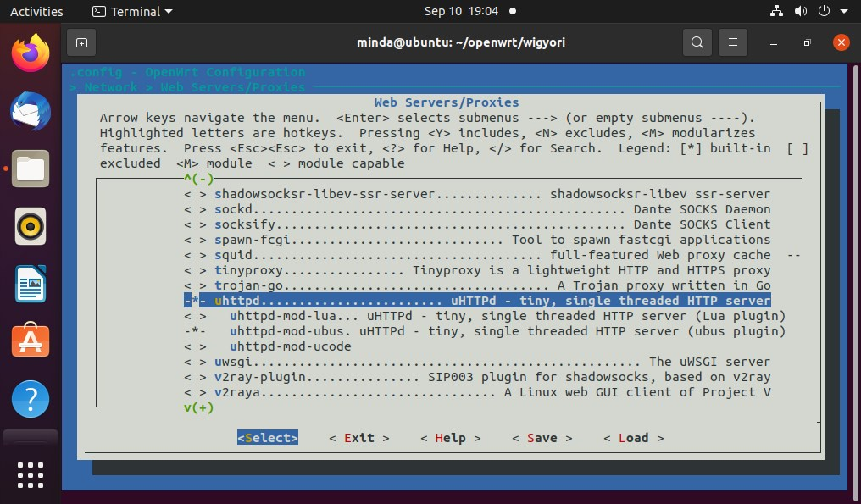
Task: Open the Activities overview
Action: tap(36, 12)
